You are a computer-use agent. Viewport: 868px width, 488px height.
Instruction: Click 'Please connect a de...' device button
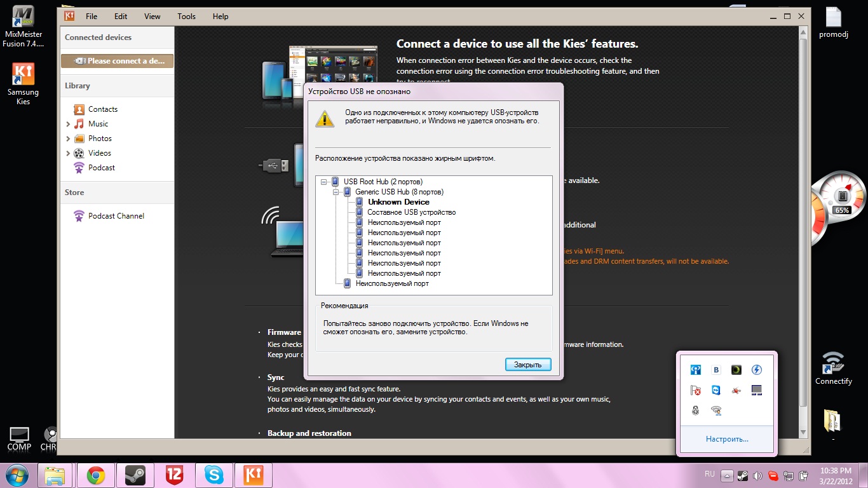(x=117, y=61)
